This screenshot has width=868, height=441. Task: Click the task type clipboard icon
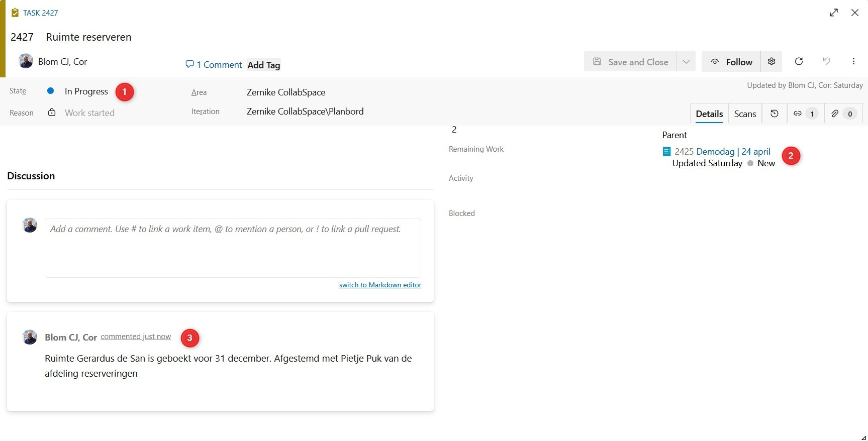(x=15, y=13)
